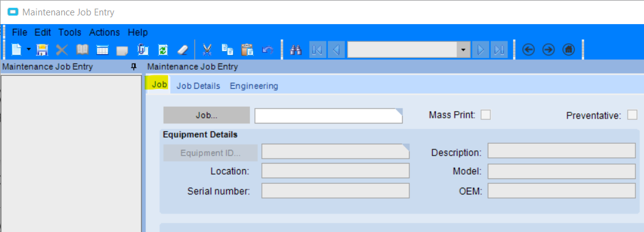Click the empty left tree panel
The width and height of the screenshot is (644, 232).
(x=72, y=153)
